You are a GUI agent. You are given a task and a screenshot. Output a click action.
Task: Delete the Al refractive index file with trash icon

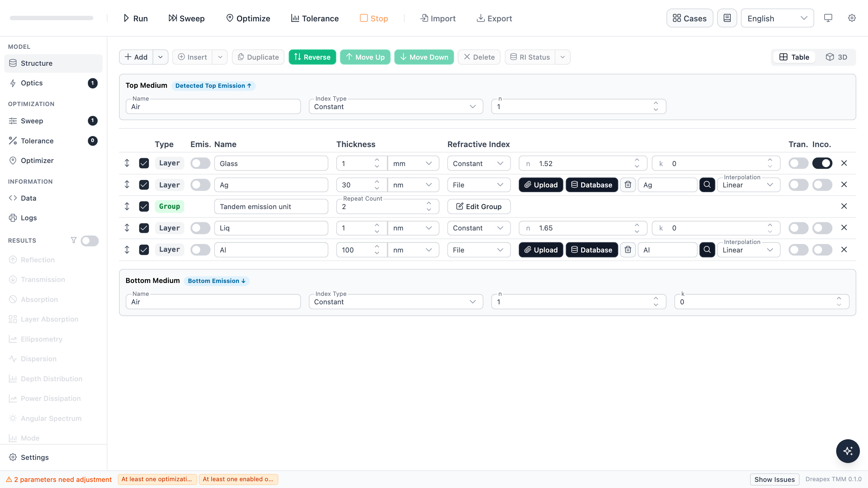(628, 250)
